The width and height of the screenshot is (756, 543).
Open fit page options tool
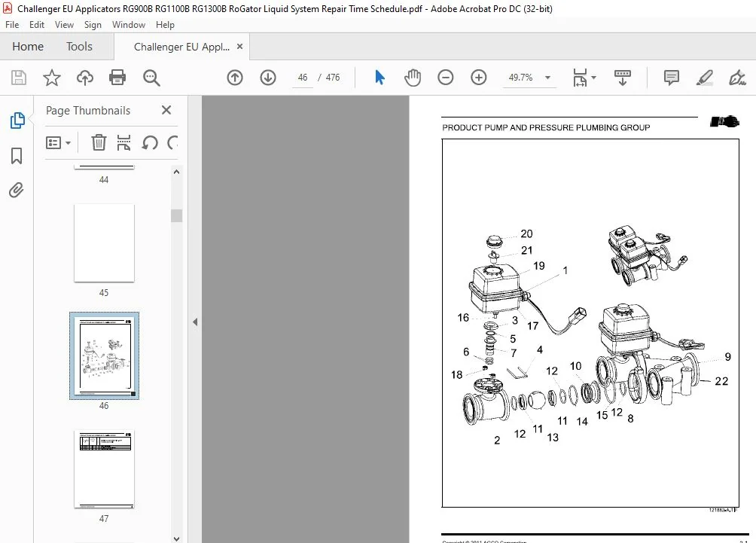(x=580, y=78)
